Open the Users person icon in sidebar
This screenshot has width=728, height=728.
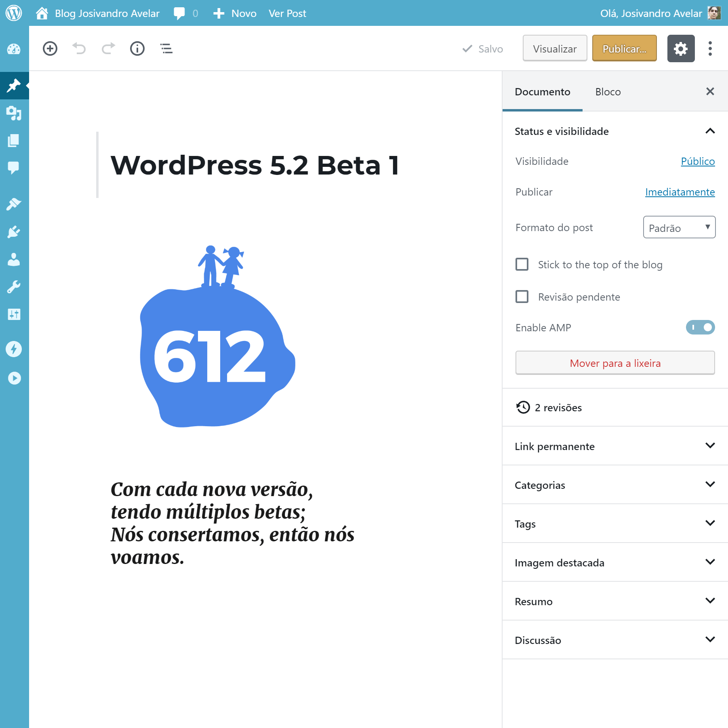pos(14,259)
